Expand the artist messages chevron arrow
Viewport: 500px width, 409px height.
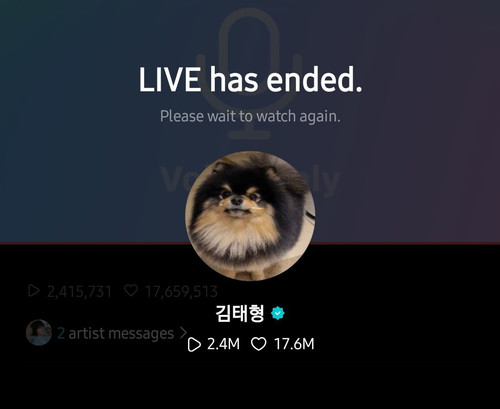coord(183,333)
